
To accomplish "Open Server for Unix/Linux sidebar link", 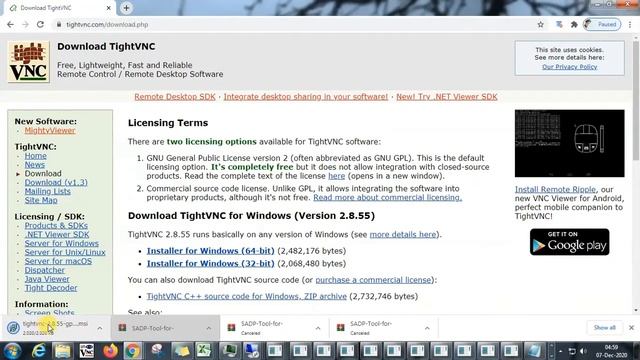I will [x=65, y=252].
